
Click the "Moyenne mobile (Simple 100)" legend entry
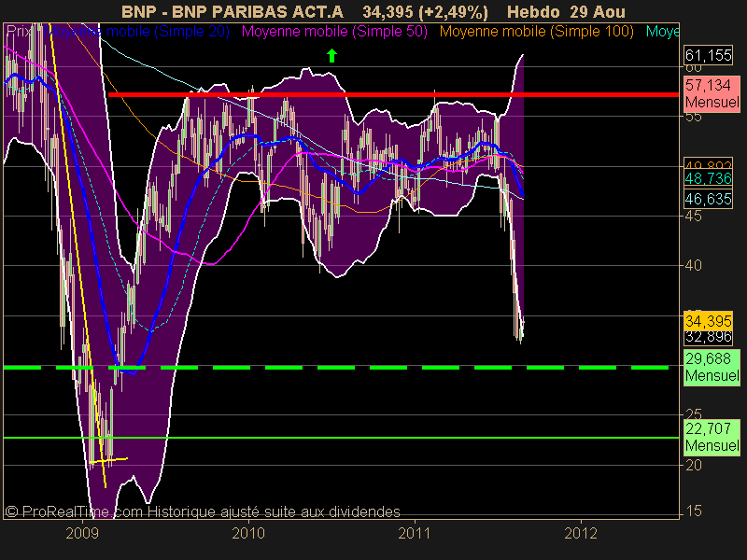pyautogui.click(x=536, y=32)
